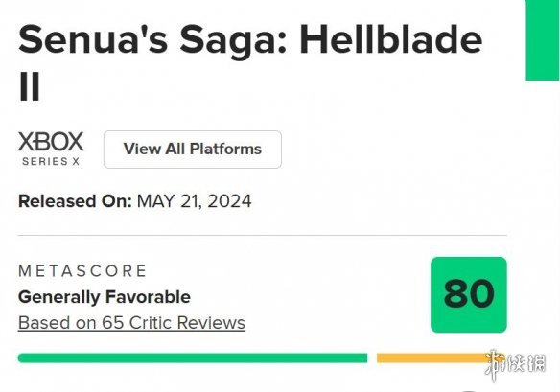Select the yellow mixed segment of the score bar
This screenshot has width=560, height=392.
[x=434, y=357]
